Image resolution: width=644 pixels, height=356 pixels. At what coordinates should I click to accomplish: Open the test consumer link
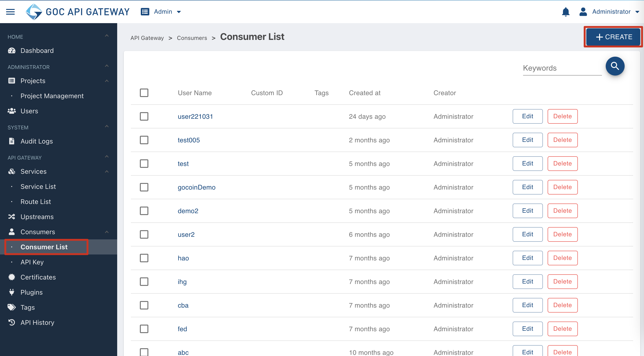(183, 164)
